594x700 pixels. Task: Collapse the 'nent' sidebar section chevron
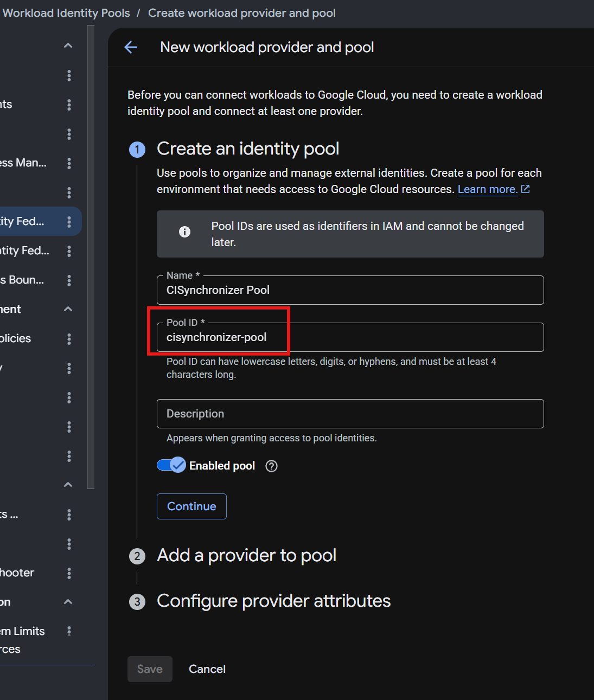click(x=68, y=309)
